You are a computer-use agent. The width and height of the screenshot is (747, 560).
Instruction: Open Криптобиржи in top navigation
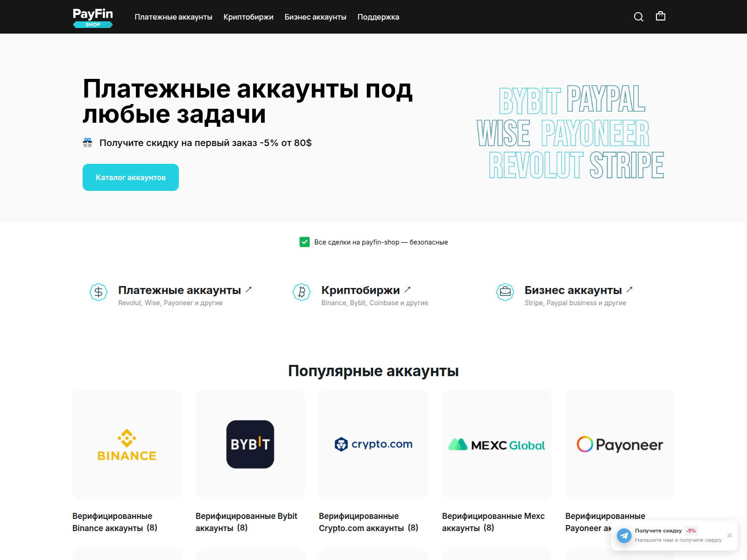pos(248,17)
